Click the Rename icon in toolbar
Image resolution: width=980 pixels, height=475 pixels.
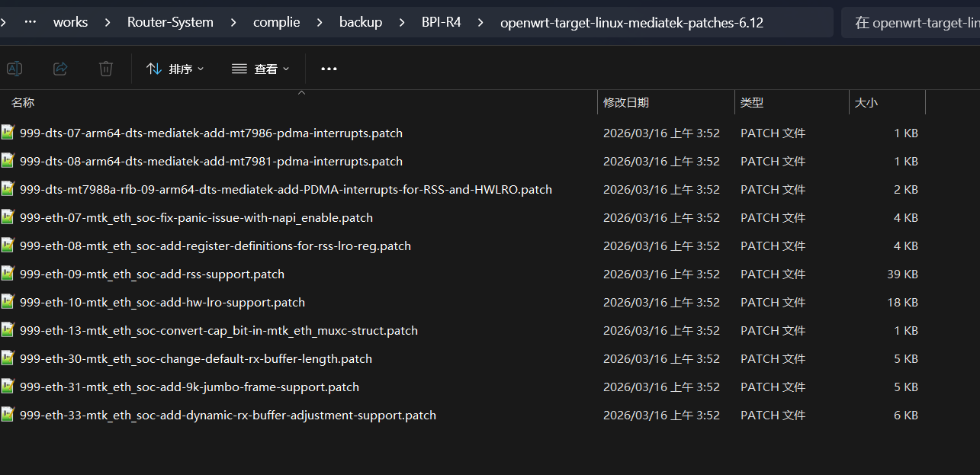pos(14,69)
